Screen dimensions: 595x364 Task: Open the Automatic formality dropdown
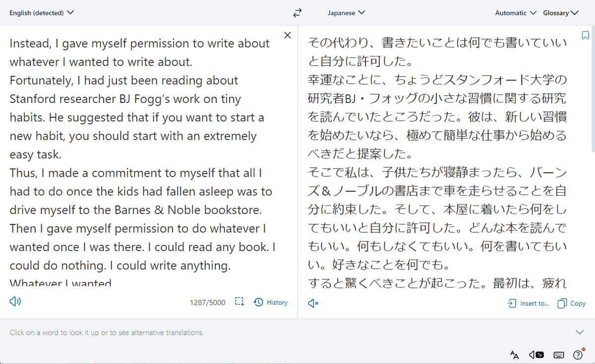[516, 13]
